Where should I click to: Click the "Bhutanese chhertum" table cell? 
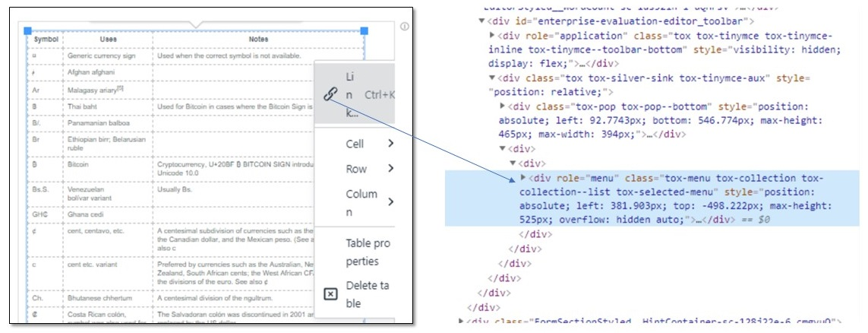pos(108,297)
